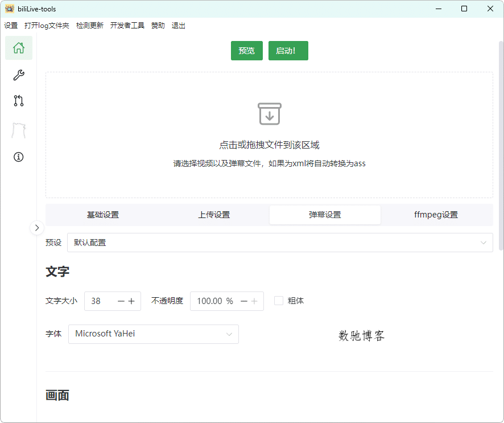The height and width of the screenshot is (423, 504).
Task: Minimize the biliLive-tools window
Action: coord(439,9)
